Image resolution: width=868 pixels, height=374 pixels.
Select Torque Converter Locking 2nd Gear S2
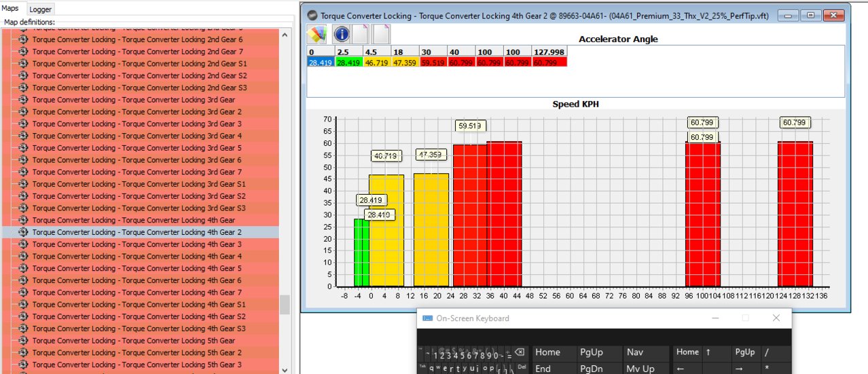pos(140,76)
